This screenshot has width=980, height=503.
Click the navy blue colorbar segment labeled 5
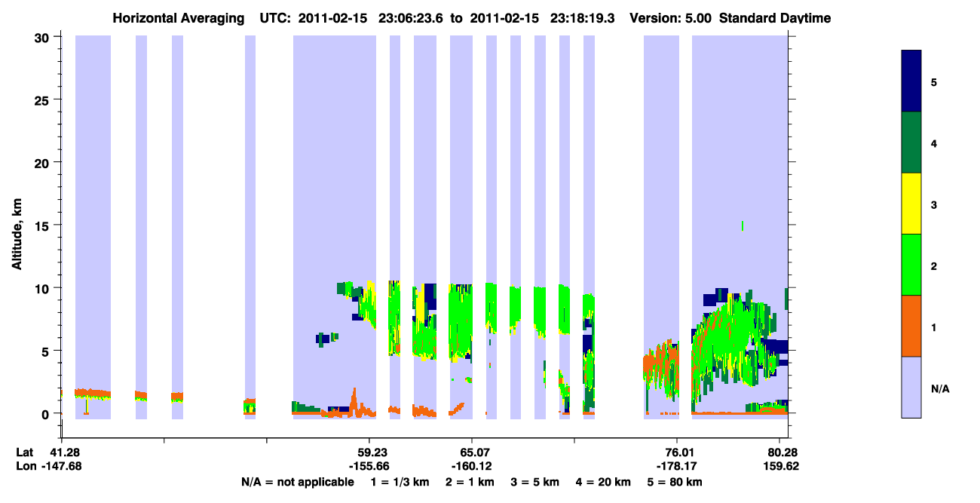[911, 81]
